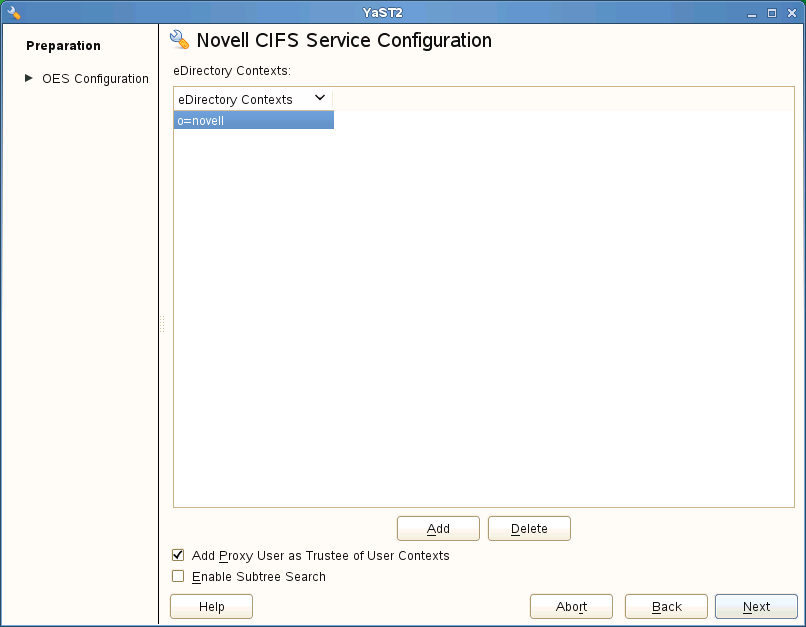Abort the CIFS configuration
Image resolution: width=806 pixels, height=627 pixels.
571,606
